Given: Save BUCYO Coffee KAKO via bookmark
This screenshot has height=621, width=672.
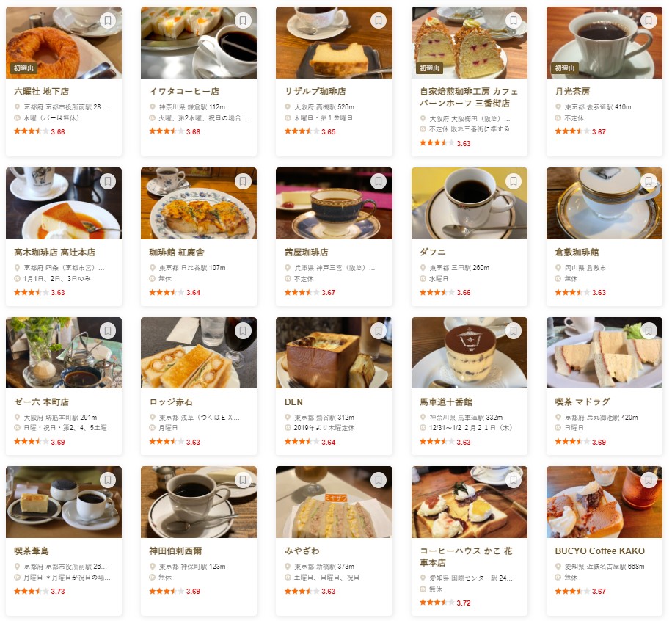Looking at the screenshot, I should click(649, 480).
